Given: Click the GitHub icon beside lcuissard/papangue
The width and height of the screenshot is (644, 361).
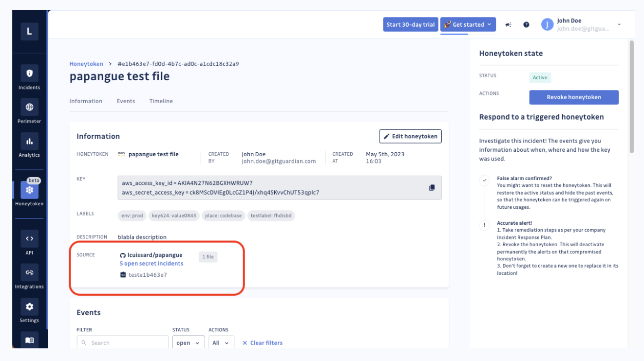Looking at the screenshot, I should pos(123,255).
